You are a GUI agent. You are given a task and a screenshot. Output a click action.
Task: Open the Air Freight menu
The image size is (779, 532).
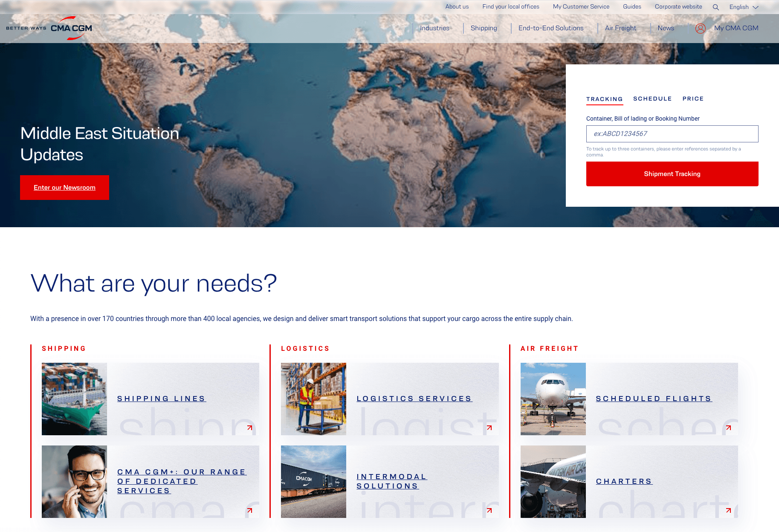tap(620, 28)
